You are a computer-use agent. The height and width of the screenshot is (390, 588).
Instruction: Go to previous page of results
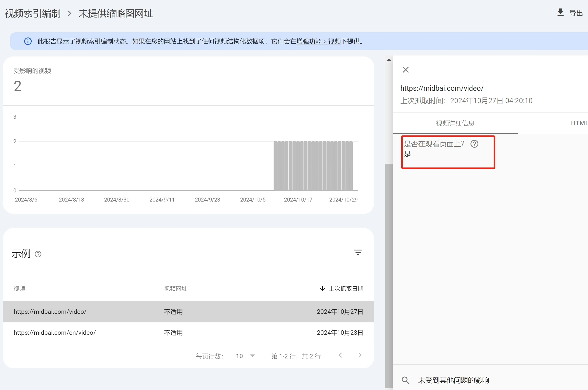pos(340,355)
